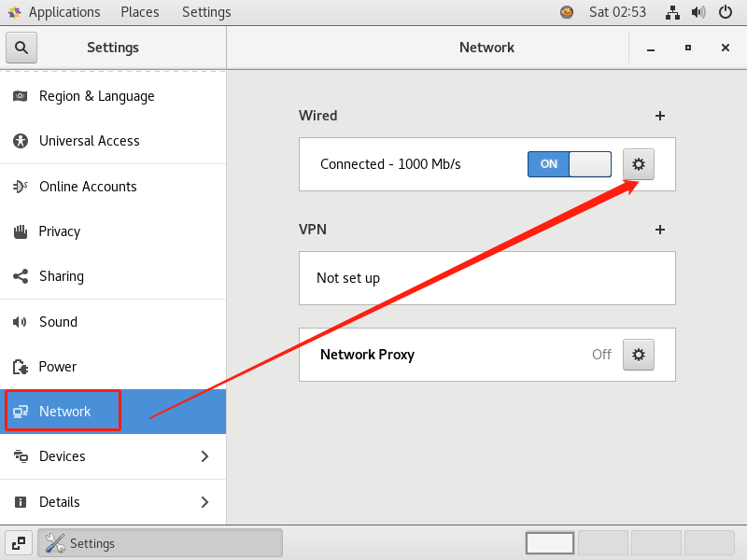Screen dimensions: 747x560
Task: Select the Network label in sidebar
Action: [x=64, y=412]
